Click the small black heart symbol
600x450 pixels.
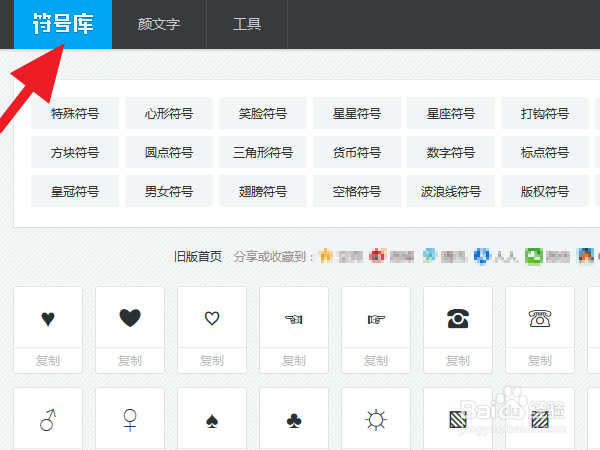tap(48, 318)
